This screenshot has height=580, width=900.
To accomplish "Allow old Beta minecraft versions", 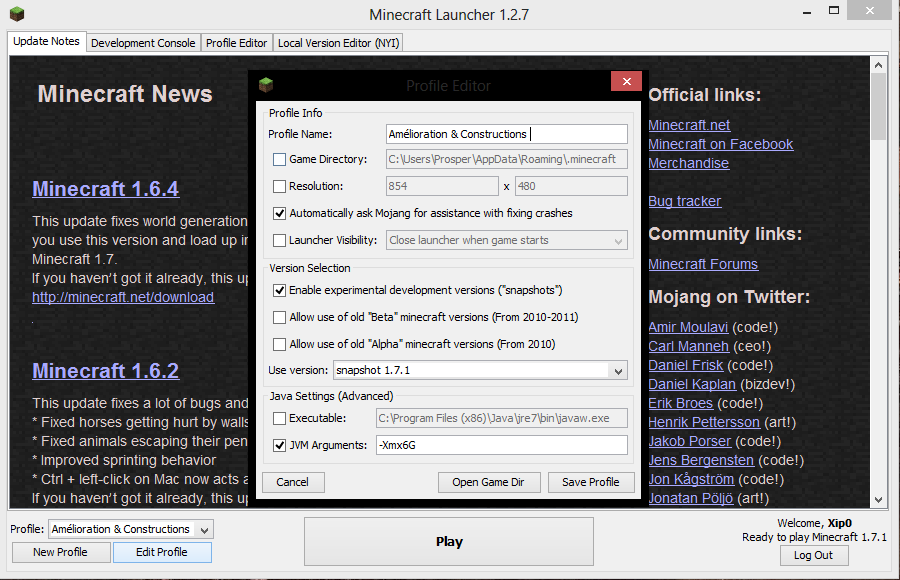I will pos(280,317).
